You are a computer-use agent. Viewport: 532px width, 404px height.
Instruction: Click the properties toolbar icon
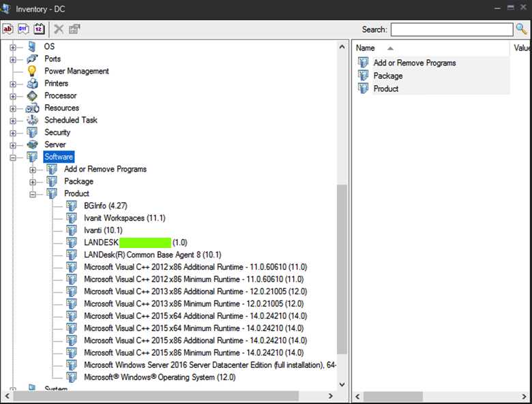point(74,29)
